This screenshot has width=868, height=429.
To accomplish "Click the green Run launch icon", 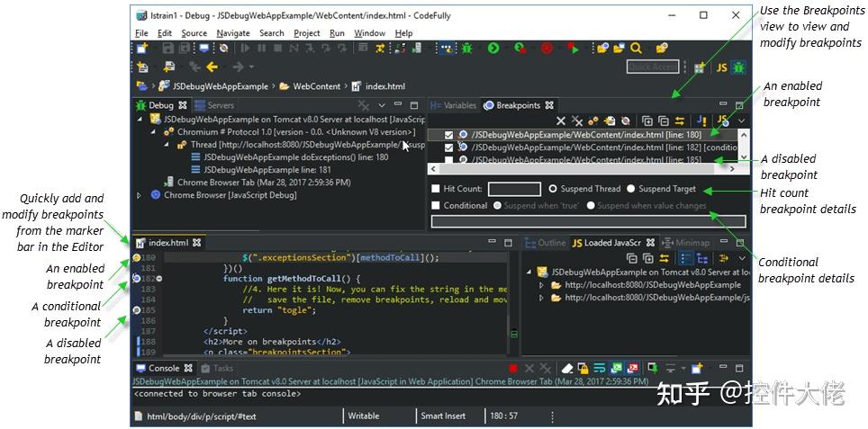I will (493, 49).
